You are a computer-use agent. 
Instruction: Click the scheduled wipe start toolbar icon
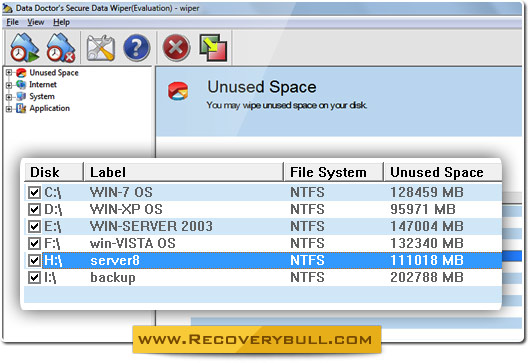coord(24,47)
